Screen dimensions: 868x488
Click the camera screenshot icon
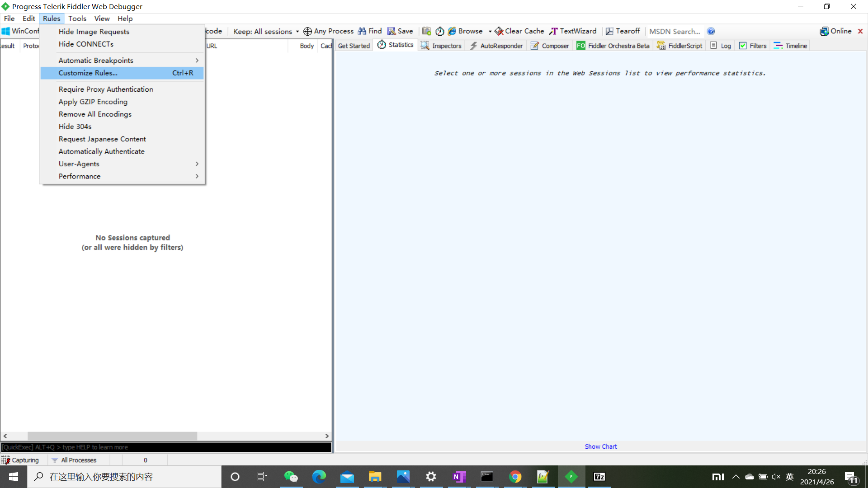click(x=426, y=31)
